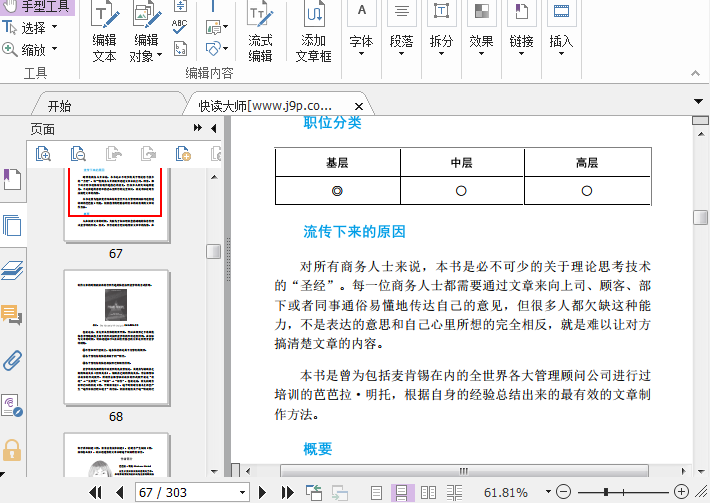Switch to the 快读大师 document tab

(264, 105)
